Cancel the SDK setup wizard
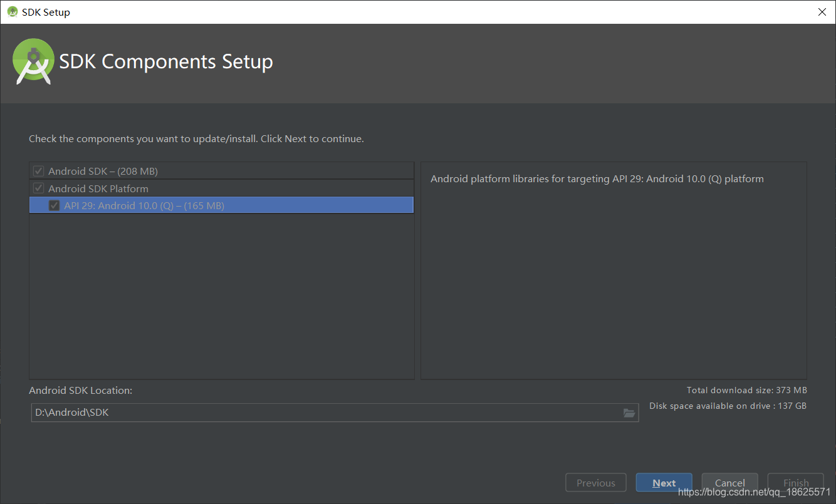Screen dimensions: 836x504 730,483
